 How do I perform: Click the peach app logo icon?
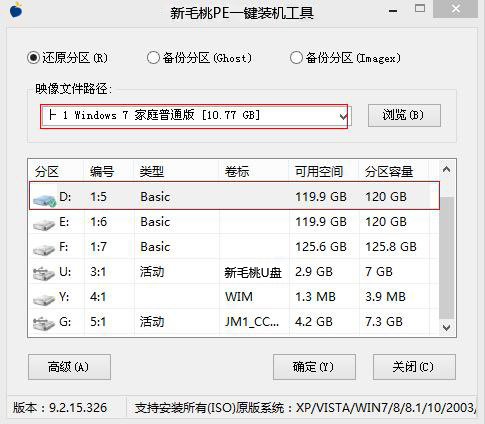[16, 10]
